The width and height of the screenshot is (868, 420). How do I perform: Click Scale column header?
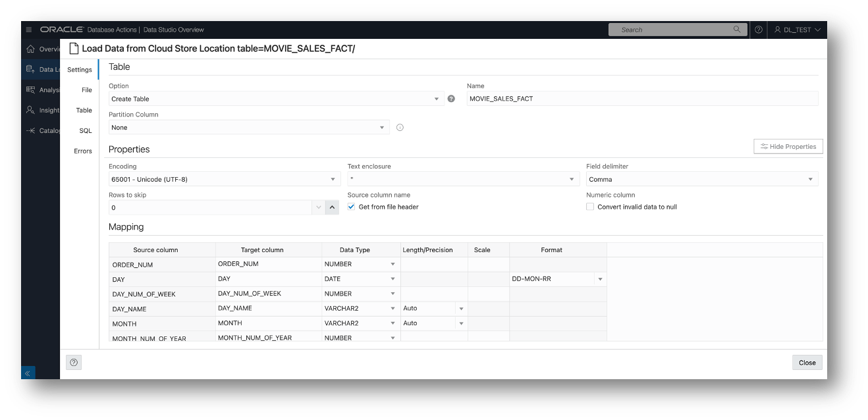click(489, 250)
